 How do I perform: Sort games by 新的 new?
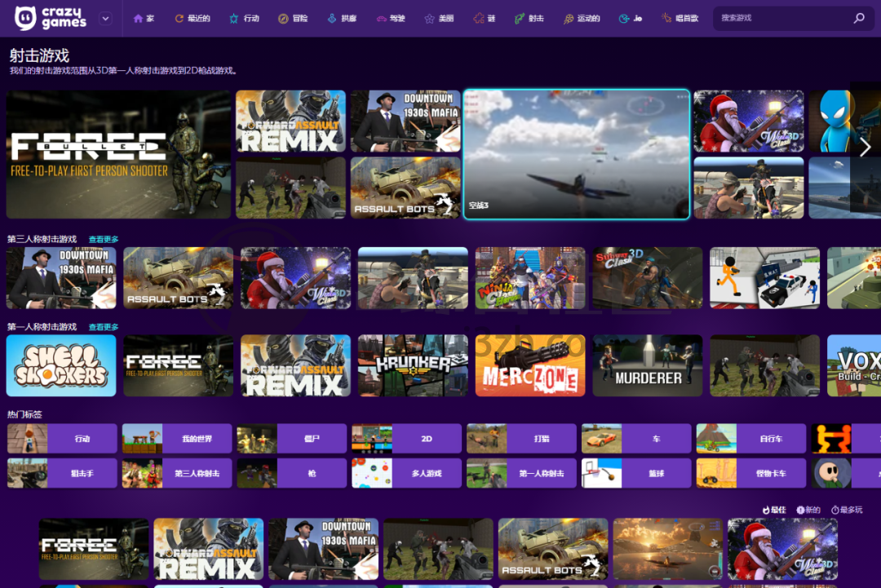coord(808,510)
